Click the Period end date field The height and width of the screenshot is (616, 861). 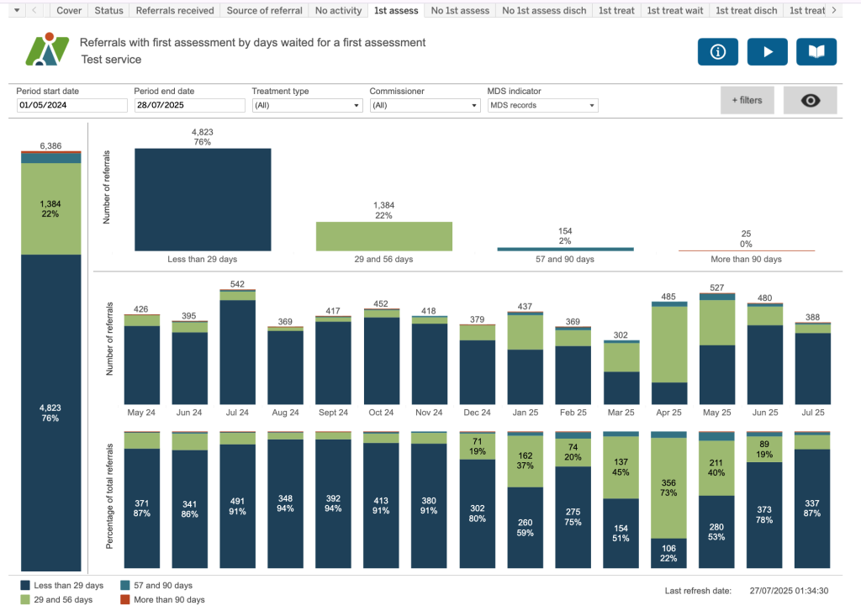189,106
